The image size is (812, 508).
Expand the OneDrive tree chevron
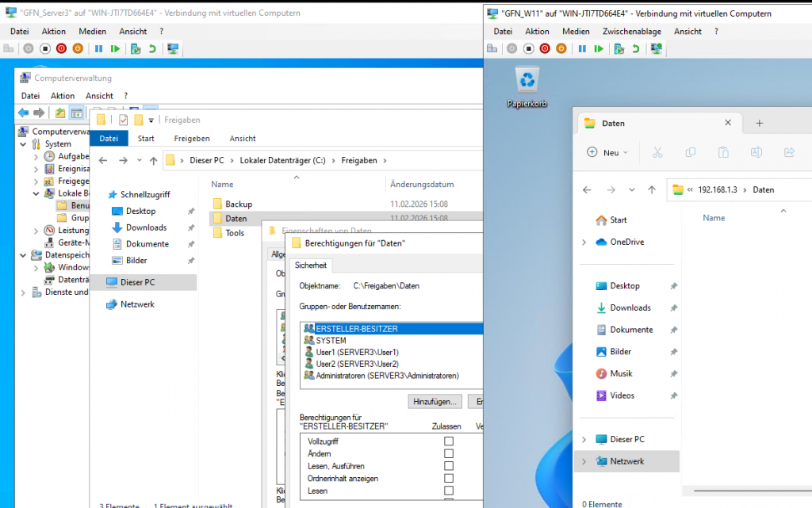pyautogui.click(x=584, y=243)
